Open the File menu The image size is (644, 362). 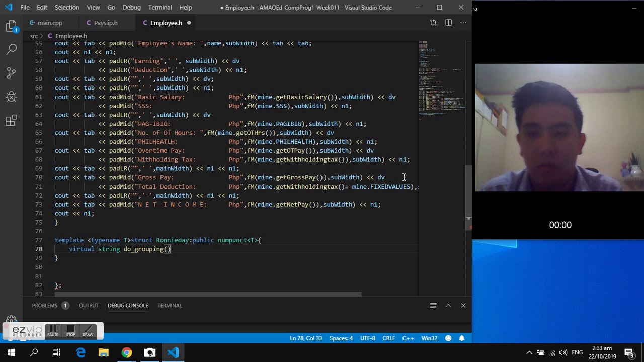point(25,8)
